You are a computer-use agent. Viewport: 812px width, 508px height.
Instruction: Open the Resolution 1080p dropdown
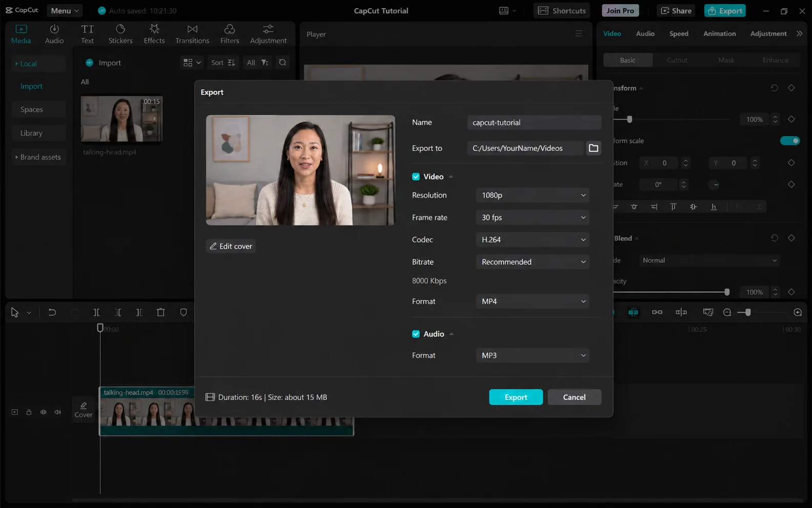pyautogui.click(x=532, y=195)
